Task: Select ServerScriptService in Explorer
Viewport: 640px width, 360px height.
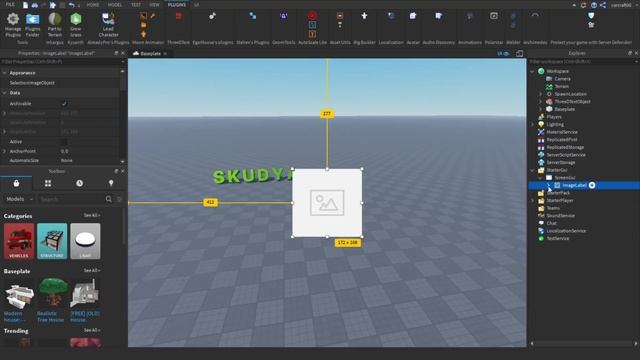Action: [x=566, y=155]
